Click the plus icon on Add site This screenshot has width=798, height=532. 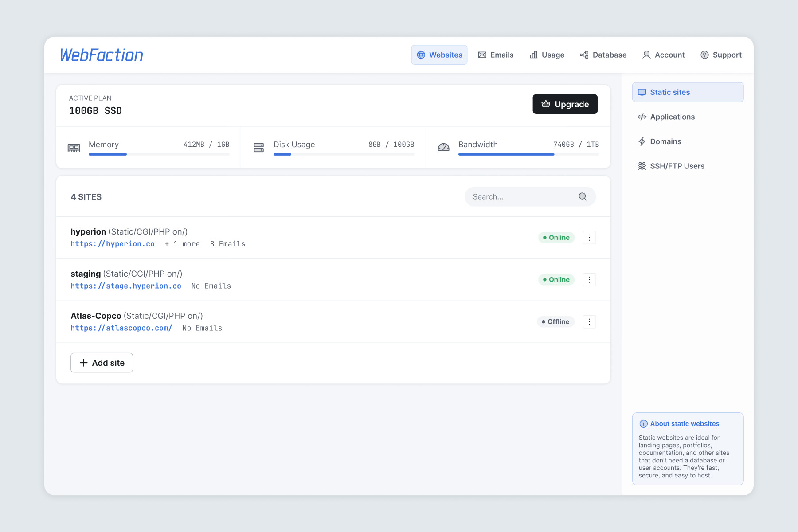click(84, 363)
